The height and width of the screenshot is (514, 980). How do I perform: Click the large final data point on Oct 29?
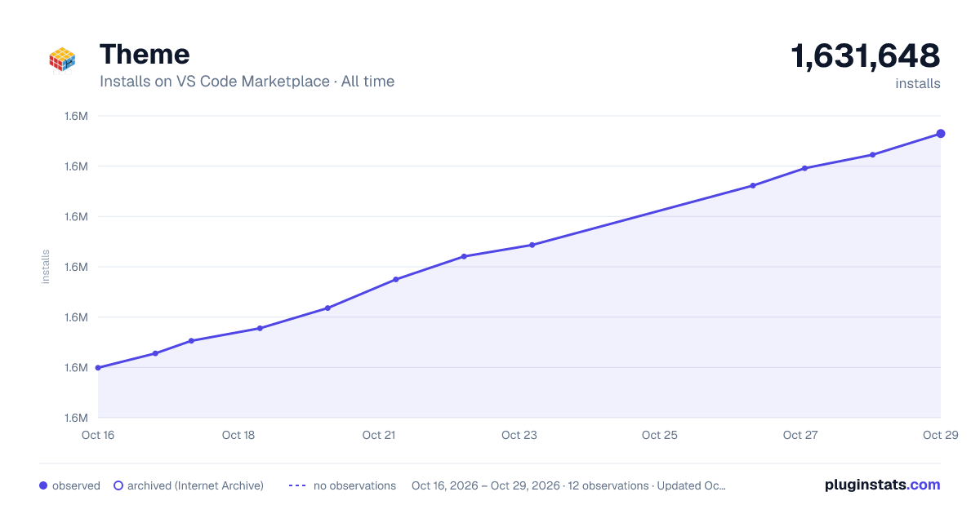[x=941, y=134]
